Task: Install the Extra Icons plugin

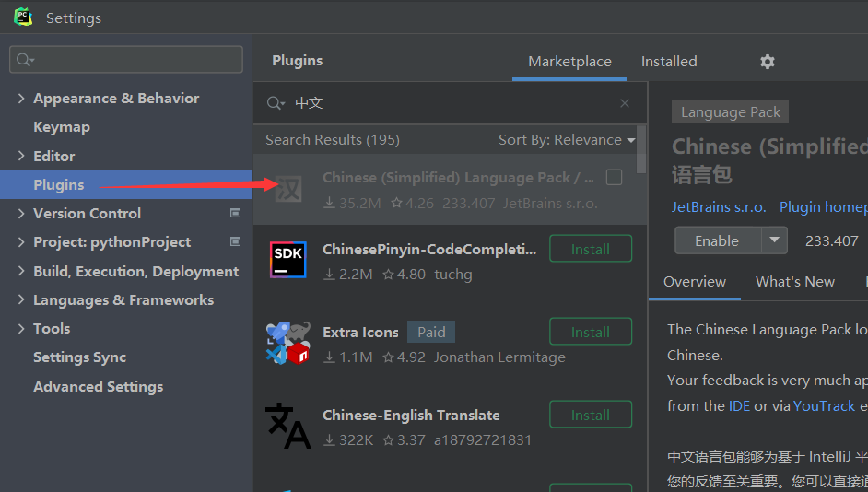Action: (x=591, y=332)
